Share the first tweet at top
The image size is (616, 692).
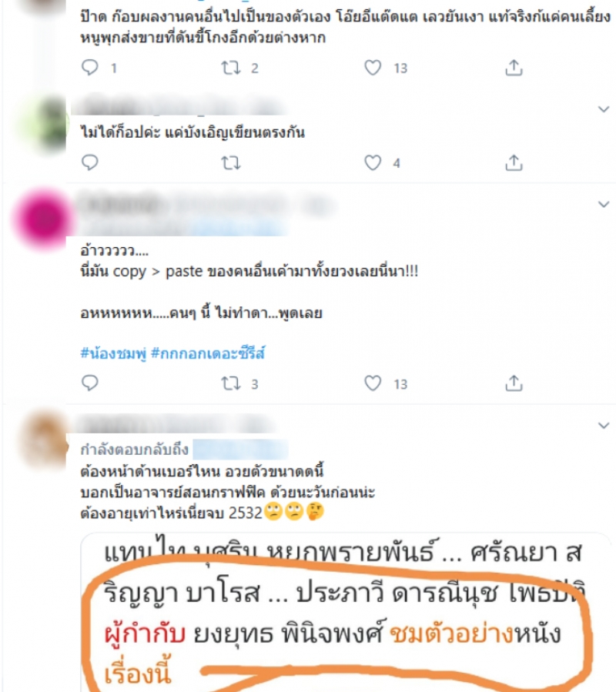point(514,68)
